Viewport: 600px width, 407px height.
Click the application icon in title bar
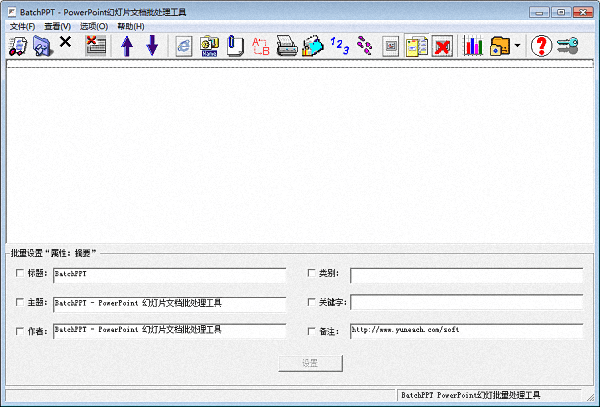pos(12,12)
